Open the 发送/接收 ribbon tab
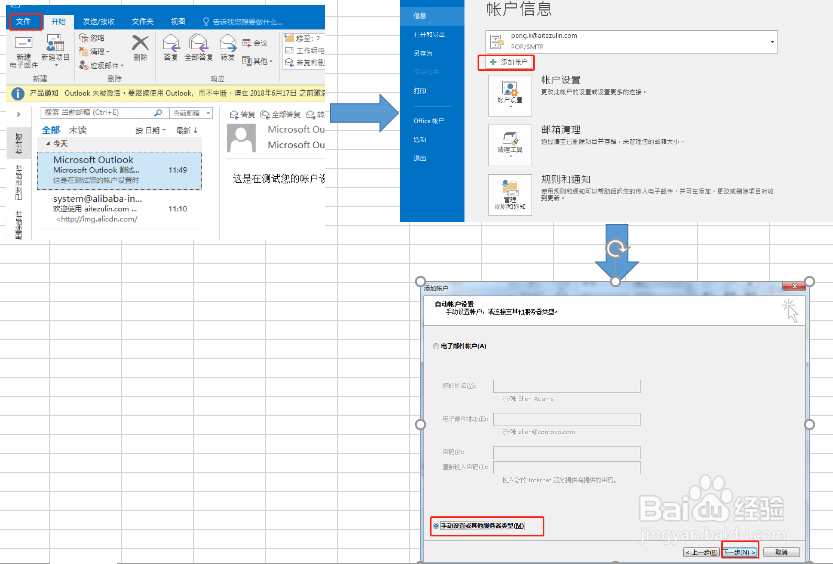This screenshot has height=564, width=833. (x=99, y=22)
